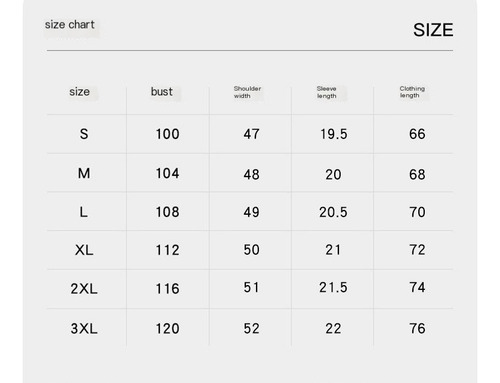Screen dimensions: 500x383
Task: Click bust value 100 for size S
Action: click(x=168, y=134)
